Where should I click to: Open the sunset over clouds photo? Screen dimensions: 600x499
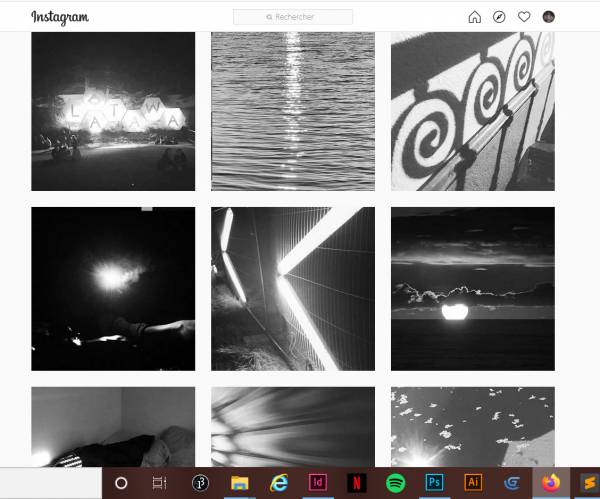click(472, 289)
